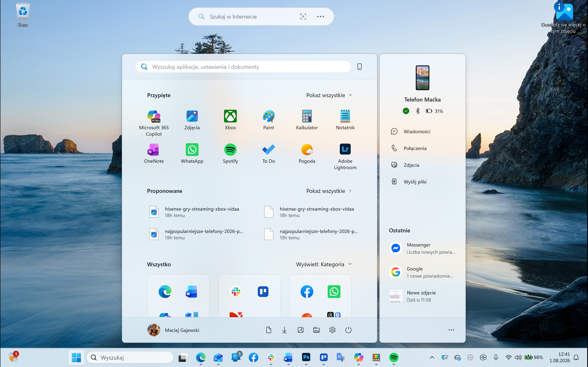Viewport: 588px width, 367px height.
Task: Launch OneNote
Action: 154,154
